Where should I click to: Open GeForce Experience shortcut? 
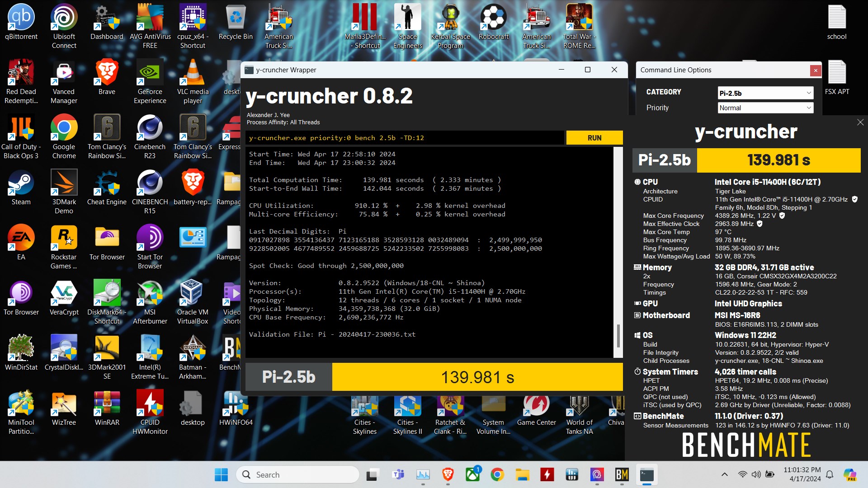coord(150,81)
